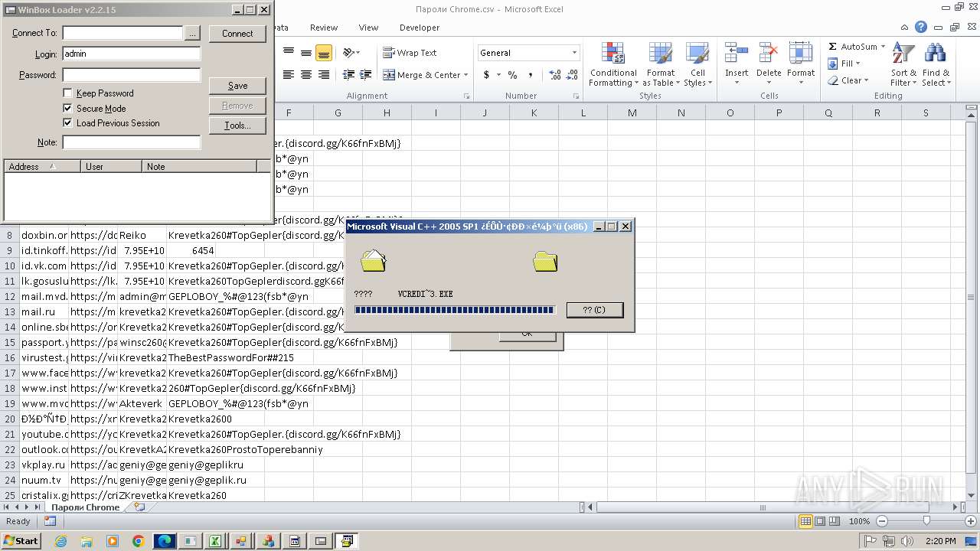980x551 pixels.
Task: Open the Review ribbon tab
Action: (324, 28)
